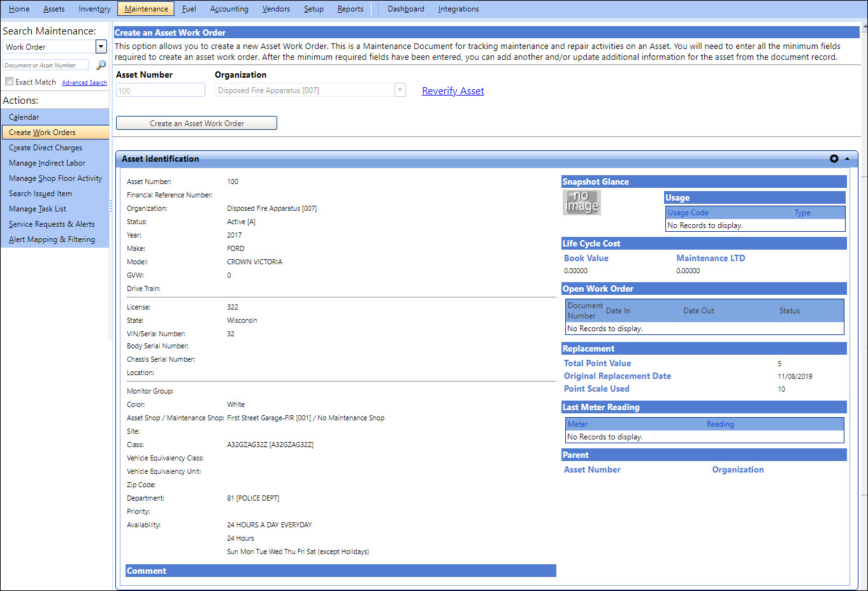This screenshot has height=591, width=868.
Task: Open the Inventory menu
Action: 94,9
